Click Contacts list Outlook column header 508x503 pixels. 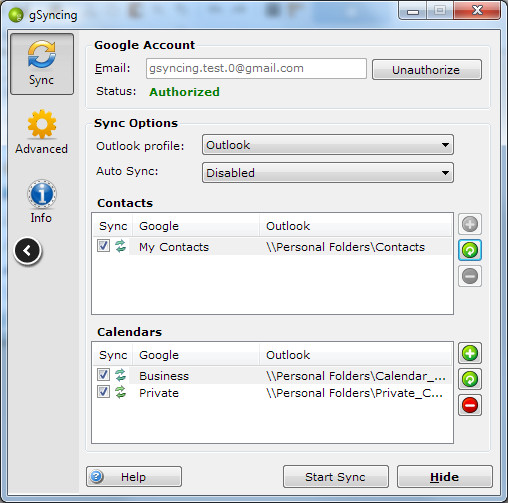(355, 226)
